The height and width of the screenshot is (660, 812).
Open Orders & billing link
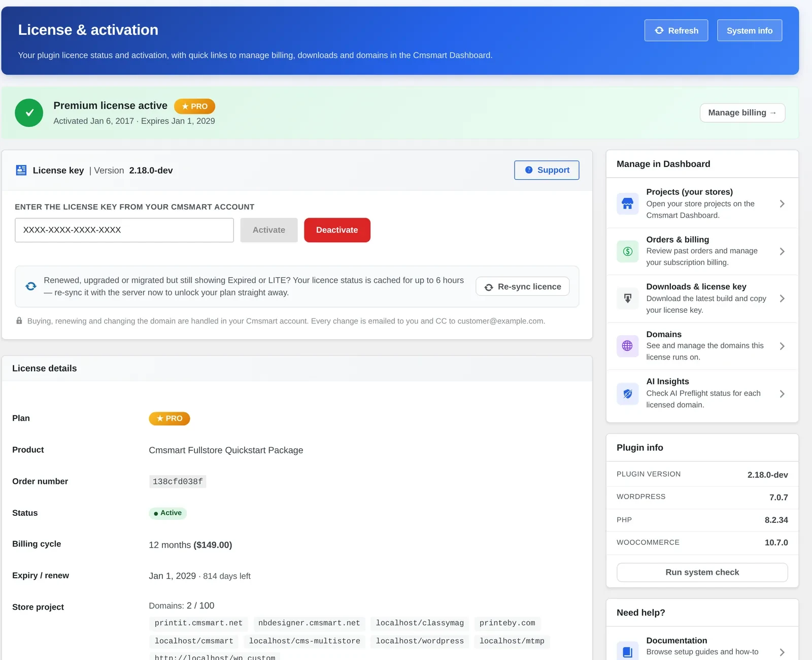(x=702, y=251)
